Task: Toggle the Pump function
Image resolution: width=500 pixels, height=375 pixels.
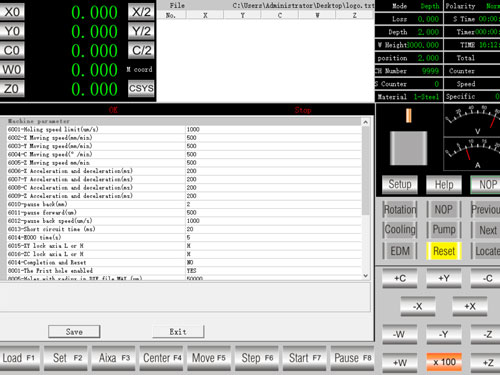Action: pyautogui.click(x=444, y=230)
